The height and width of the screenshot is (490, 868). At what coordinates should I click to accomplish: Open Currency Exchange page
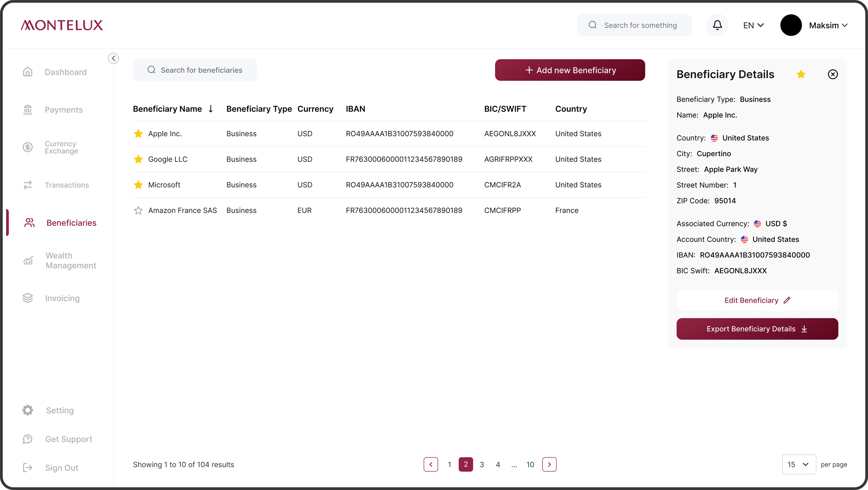click(x=62, y=147)
